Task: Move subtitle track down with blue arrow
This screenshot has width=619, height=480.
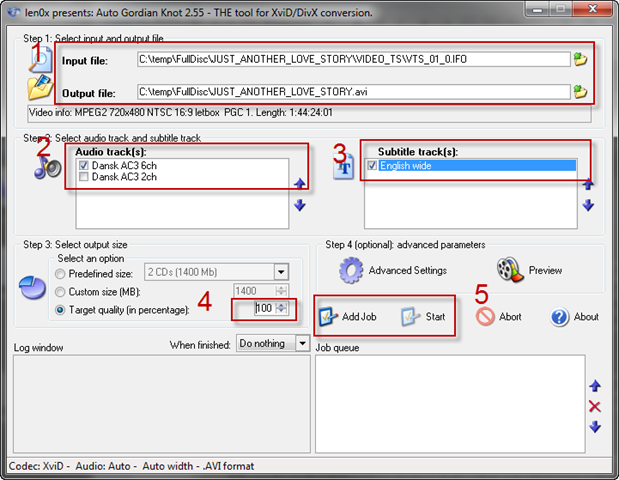Action: point(588,205)
